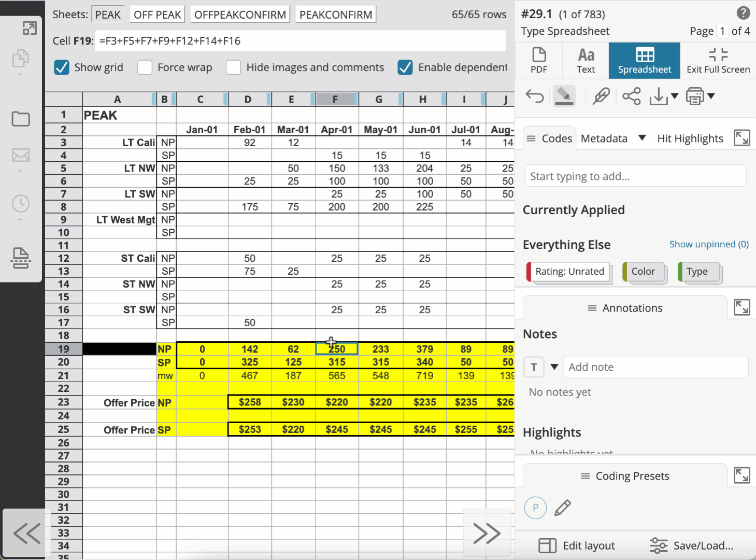
Task: Click the Color coding tag
Action: pos(644,272)
